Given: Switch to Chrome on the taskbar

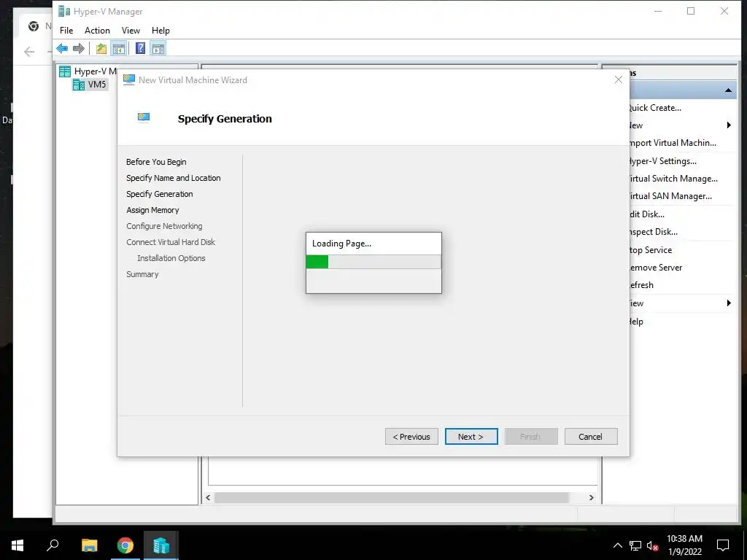Looking at the screenshot, I should 125,545.
